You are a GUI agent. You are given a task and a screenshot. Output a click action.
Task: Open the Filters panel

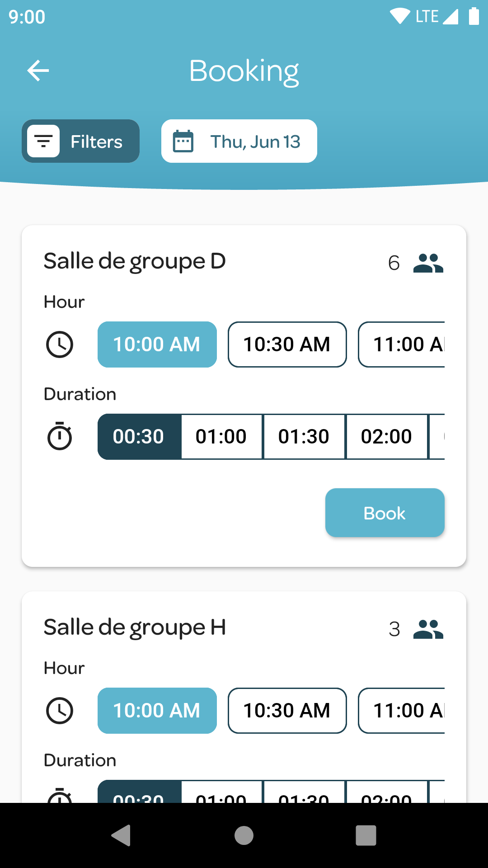pyautogui.click(x=81, y=141)
